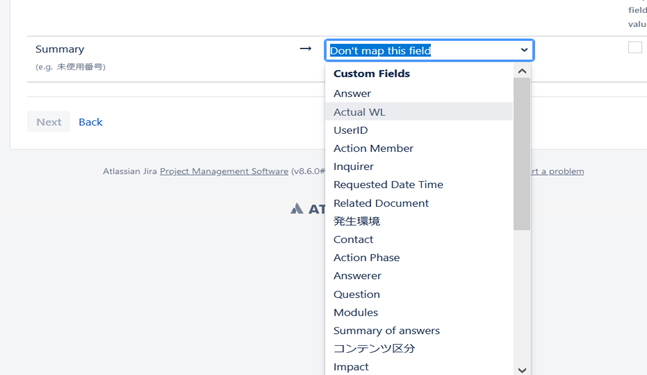Viewport: 647px width, 375px height.
Task: Click the dropdown list scrollbar thumb
Action: pyautogui.click(x=522, y=154)
